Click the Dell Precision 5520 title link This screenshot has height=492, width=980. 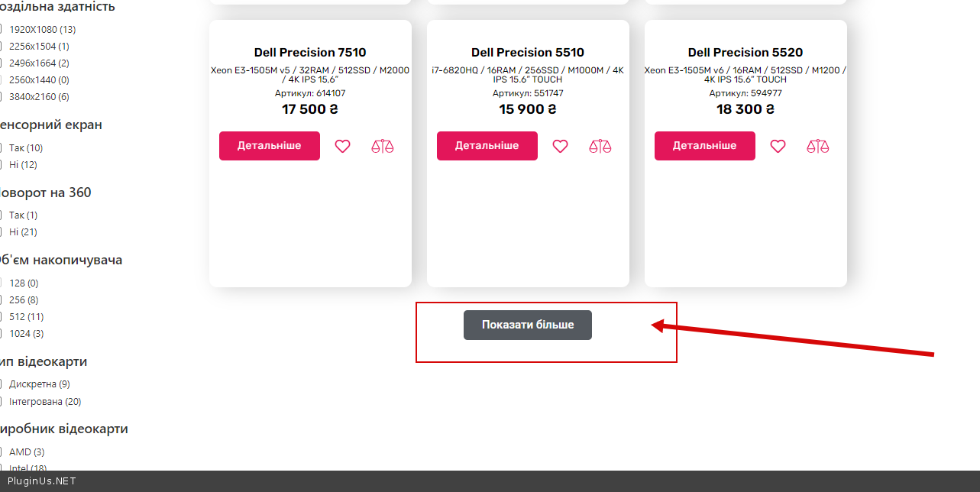coord(746,53)
